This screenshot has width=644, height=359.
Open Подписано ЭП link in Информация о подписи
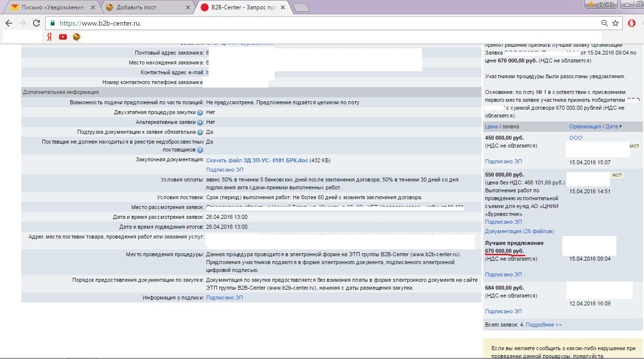point(224,298)
